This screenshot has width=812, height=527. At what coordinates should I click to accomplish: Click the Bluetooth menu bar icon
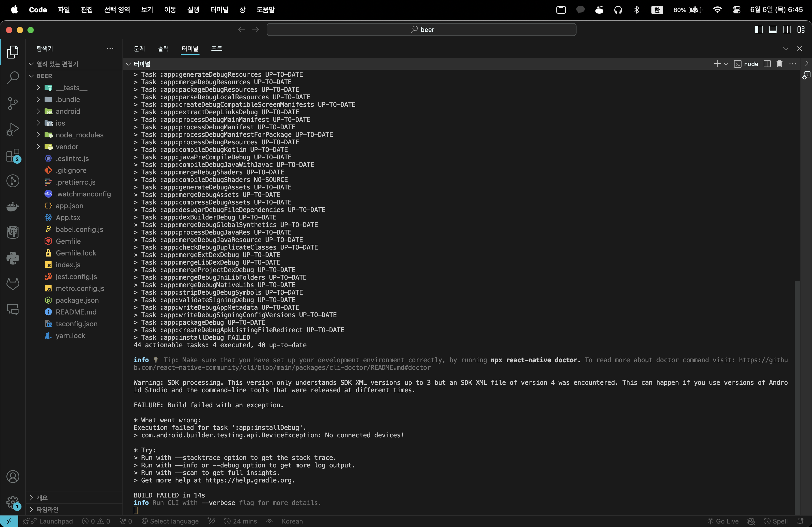637,10
